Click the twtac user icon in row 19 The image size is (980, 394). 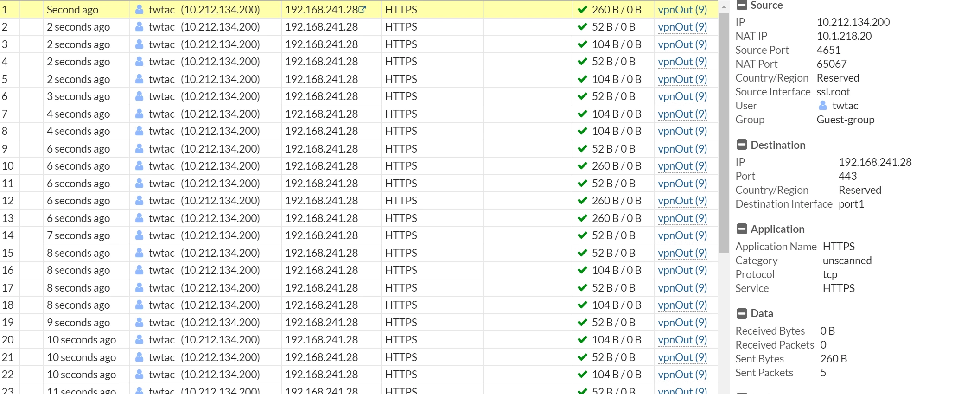(x=139, y=322)
